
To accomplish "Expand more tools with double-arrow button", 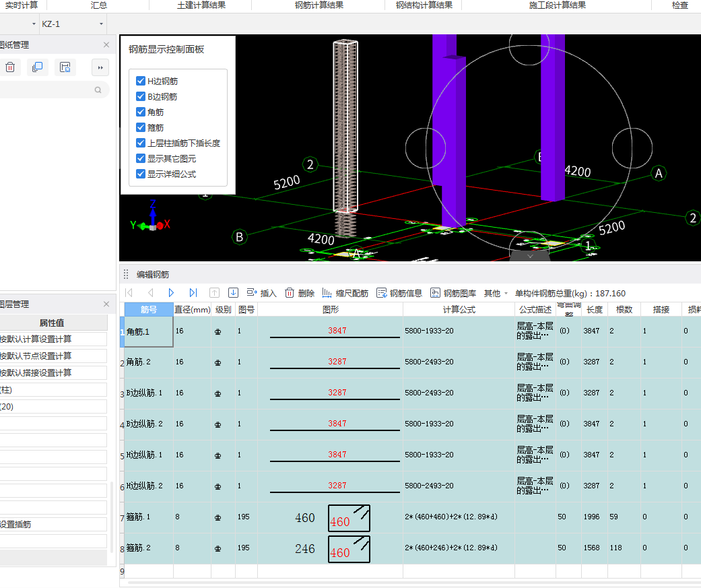I will (100, 67).
